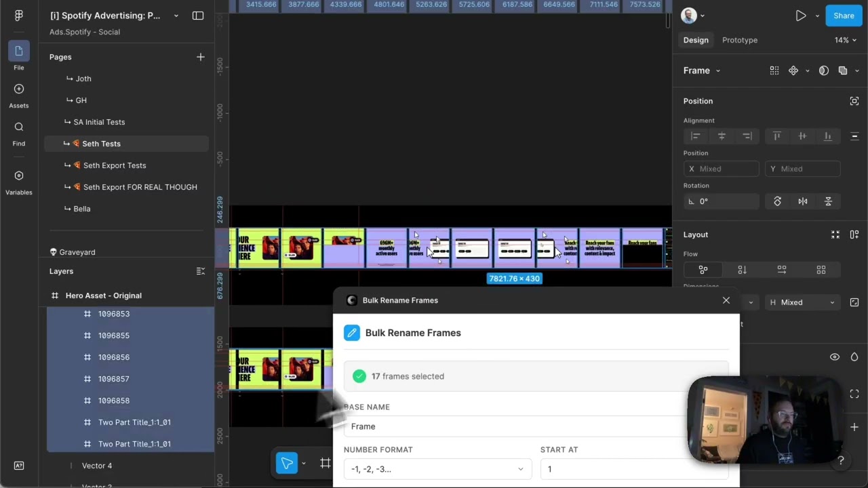
Task: Open the Assets panel
Action: (18, 95)
